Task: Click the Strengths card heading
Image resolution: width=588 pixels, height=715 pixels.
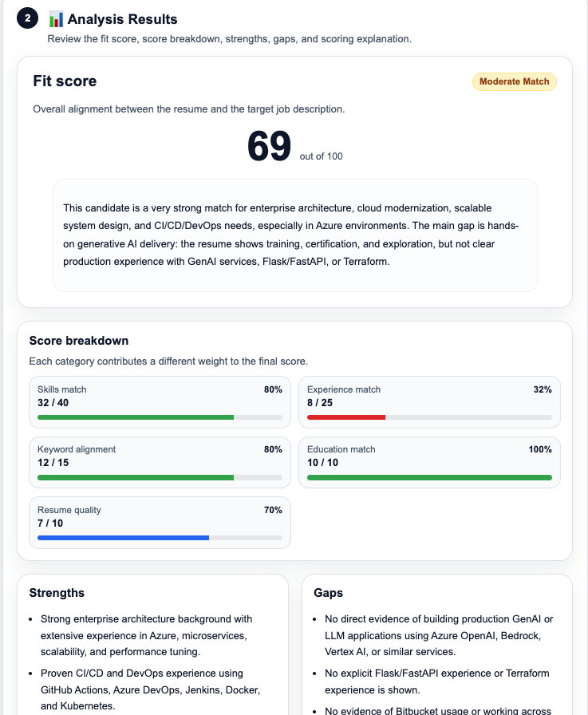Action: click(57, 593)
